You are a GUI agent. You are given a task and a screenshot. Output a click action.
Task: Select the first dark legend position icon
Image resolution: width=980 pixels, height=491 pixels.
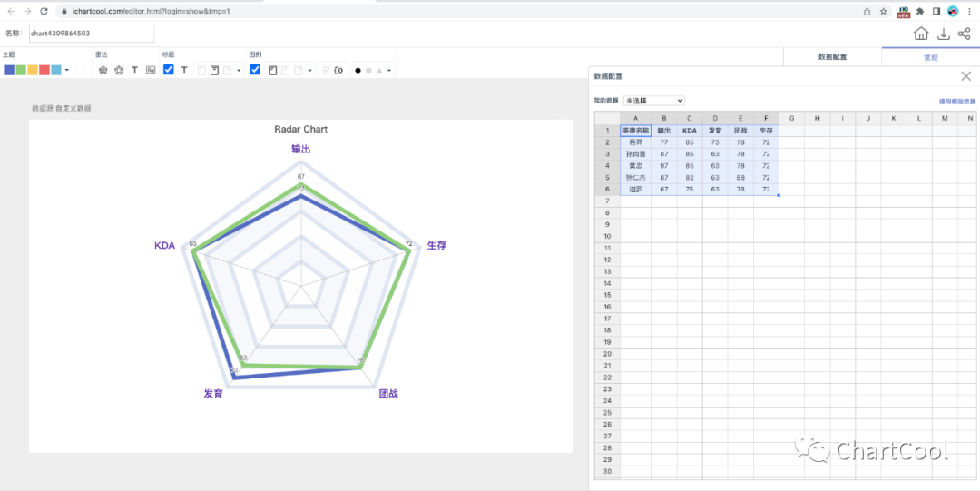point(272,70)
